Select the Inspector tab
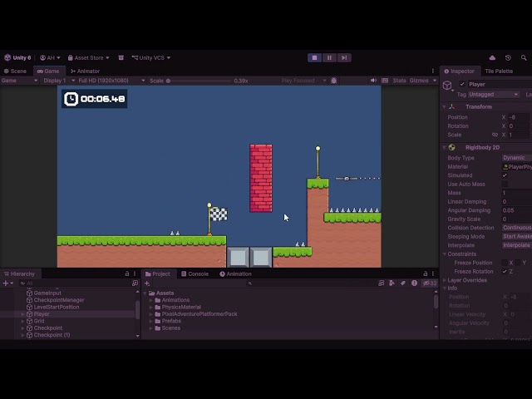Image resolution: width=532 pixels, height=399 pixels. 460,71
